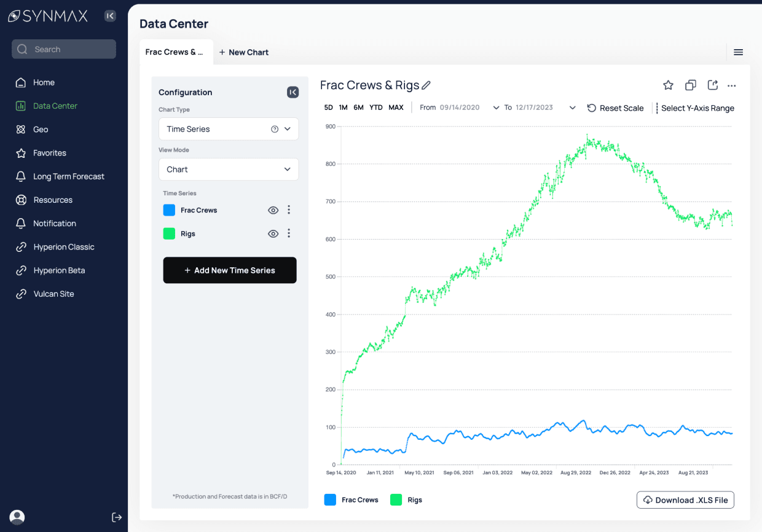Hide the Frac Crews time series
This screenshot has height=532, width=762.
pos(273,209)
